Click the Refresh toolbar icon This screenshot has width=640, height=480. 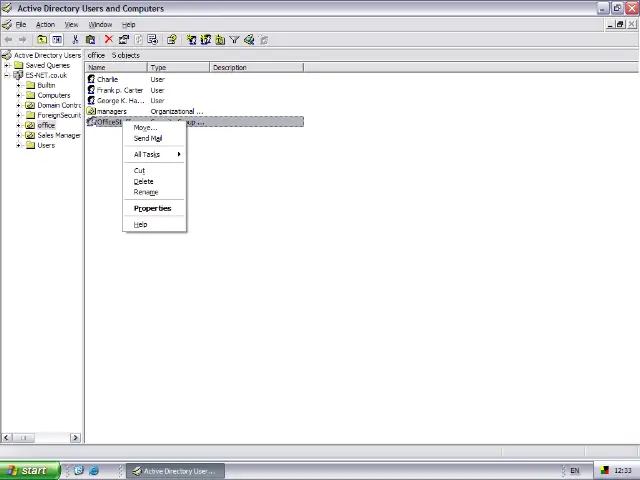[138, 40]
